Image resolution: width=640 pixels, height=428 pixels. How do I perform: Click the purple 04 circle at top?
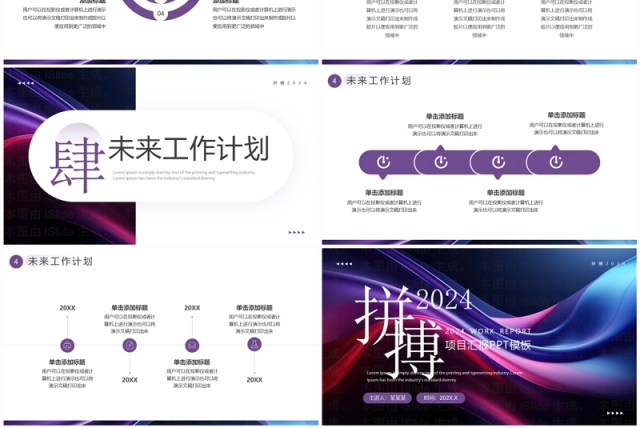coord(162,15)
